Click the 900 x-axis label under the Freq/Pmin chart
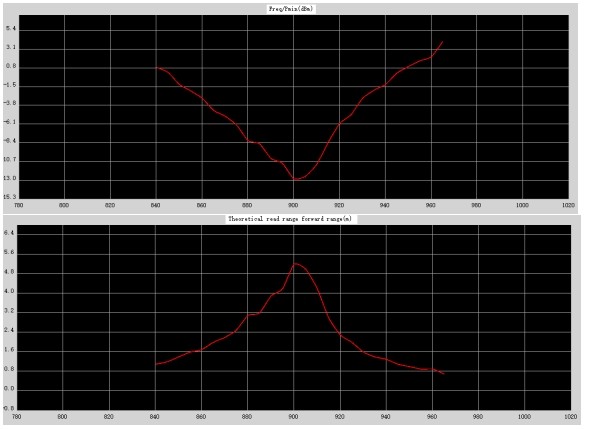589x430 pixels. (x=293, y=205)
